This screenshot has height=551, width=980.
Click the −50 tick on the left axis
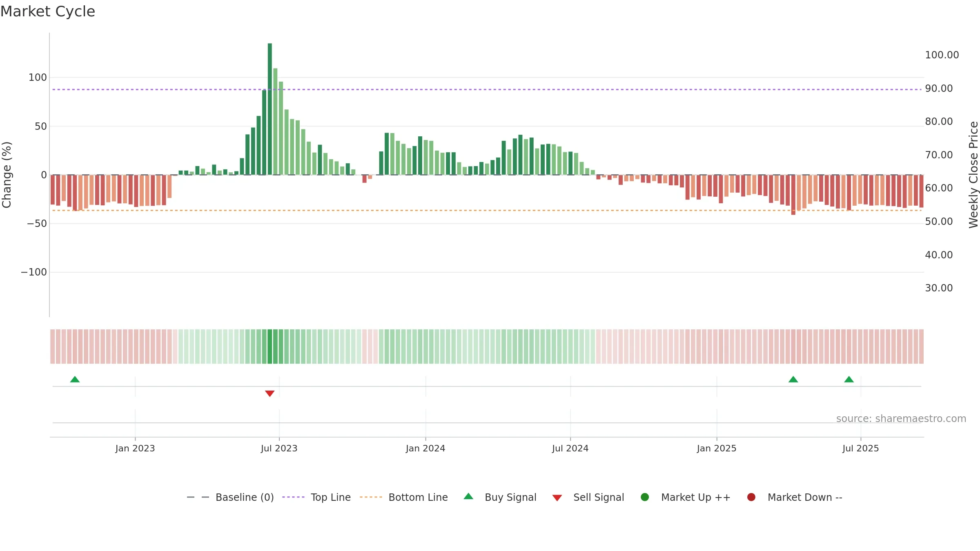pos(37,224)
